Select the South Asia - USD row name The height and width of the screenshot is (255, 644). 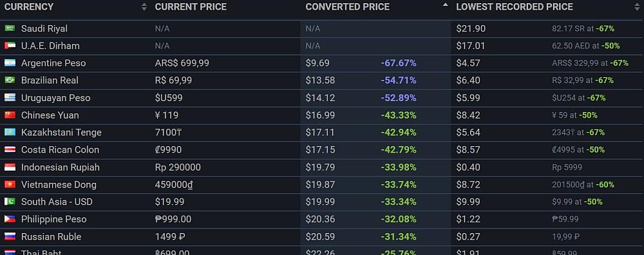pos(57,202)
